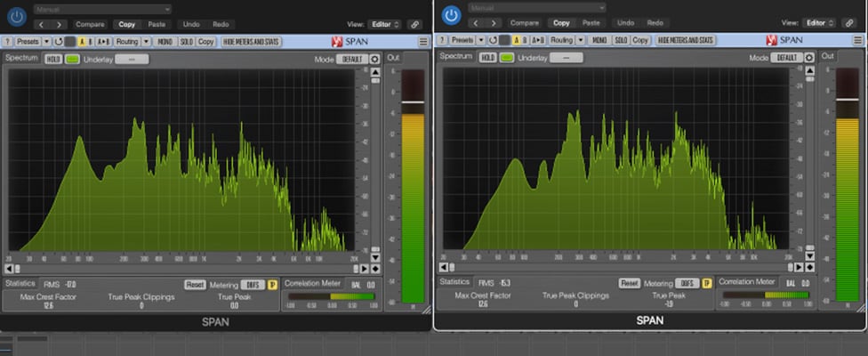Open the hamburger menu in left SPAN
The image size is (868, 356).
423,42
